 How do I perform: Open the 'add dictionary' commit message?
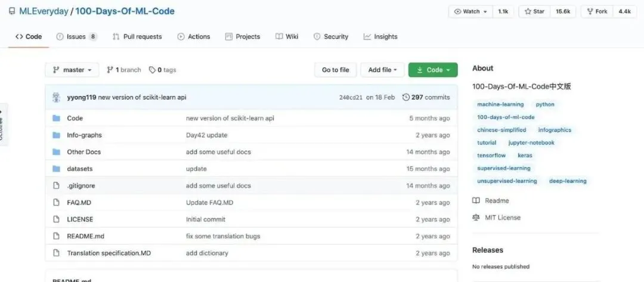point(207,253)
